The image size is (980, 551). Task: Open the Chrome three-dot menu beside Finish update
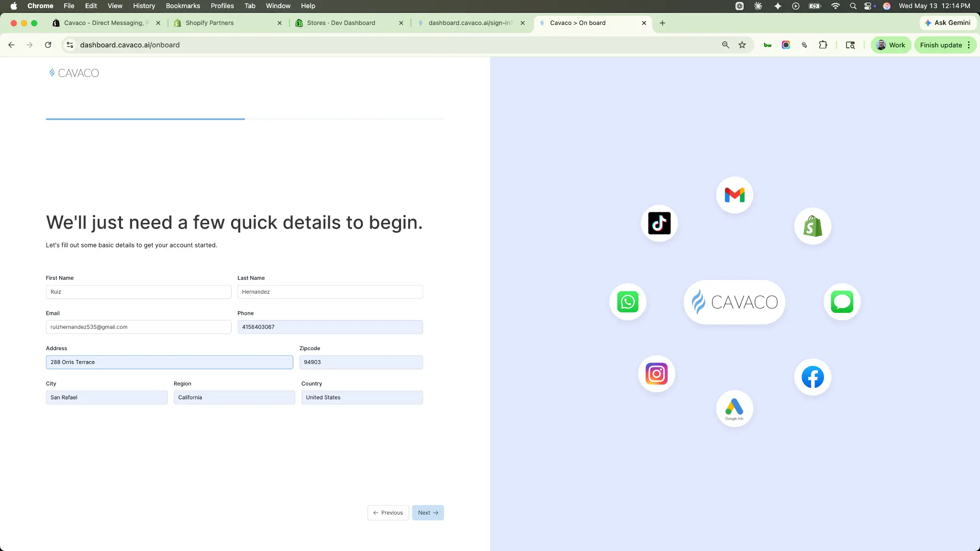[969, 45]
